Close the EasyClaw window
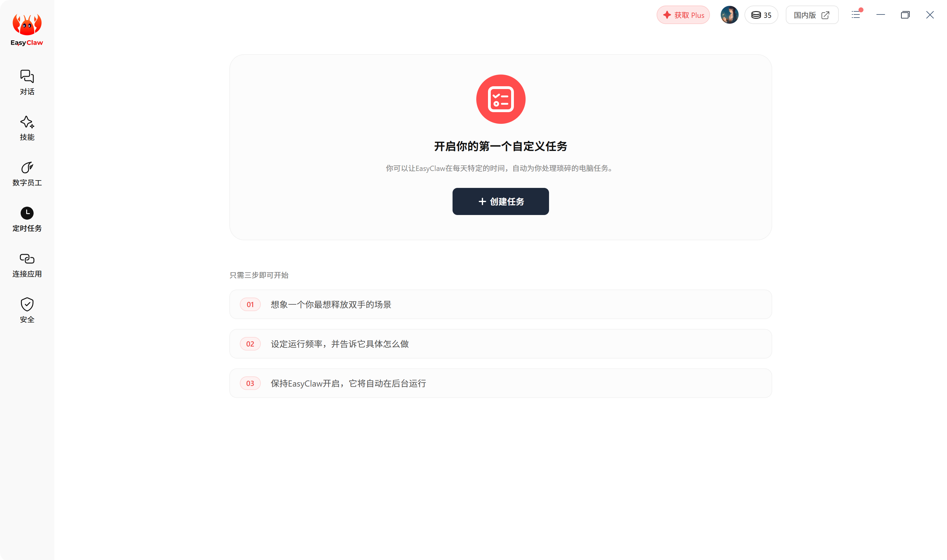 (x=930, y=15)
